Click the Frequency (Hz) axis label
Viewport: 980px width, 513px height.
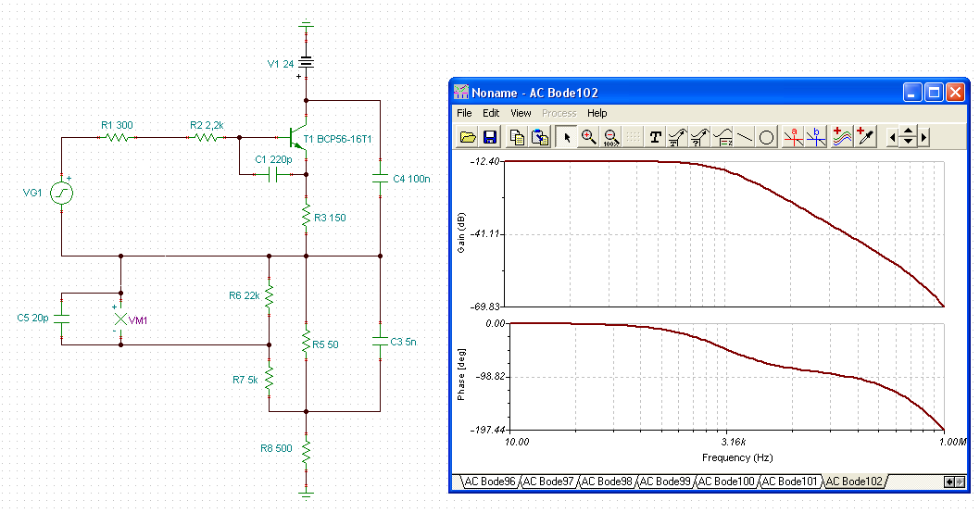pyautogui.click(x=737, y=457)
